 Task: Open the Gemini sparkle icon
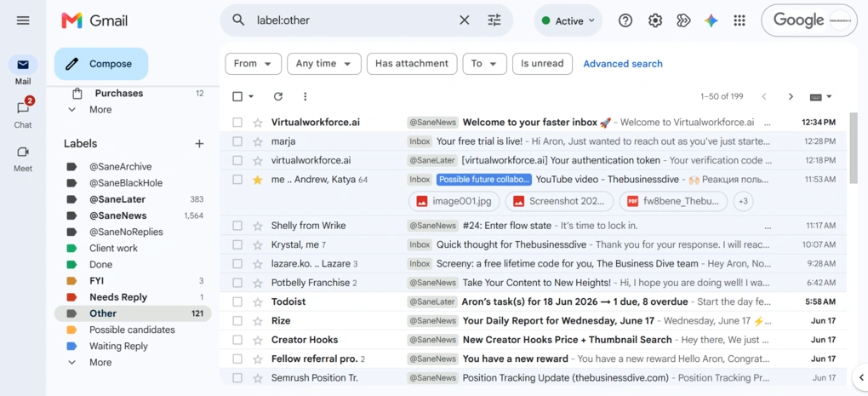(x=711, y=20)
